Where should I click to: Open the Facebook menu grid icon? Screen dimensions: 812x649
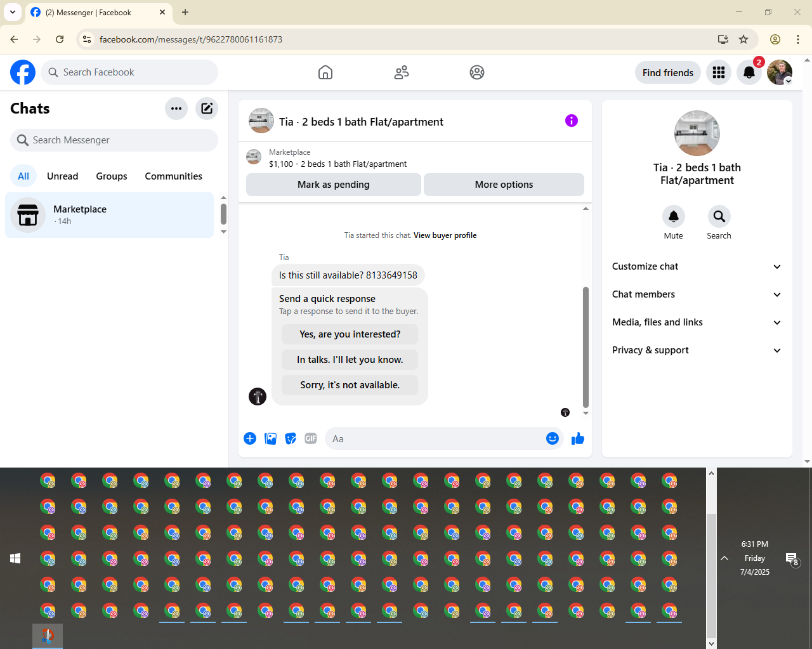pos(719,72)
